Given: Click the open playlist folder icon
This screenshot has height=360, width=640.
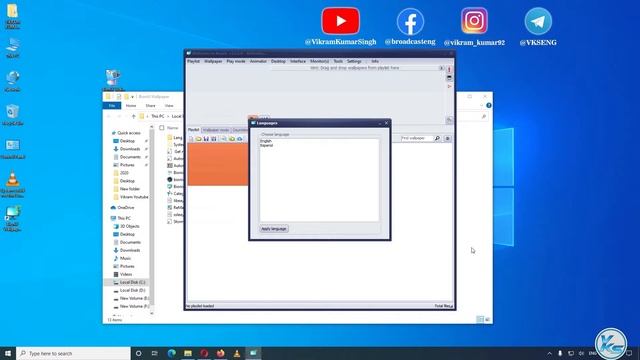Looking at the screenshot, I should pos(198,139).
